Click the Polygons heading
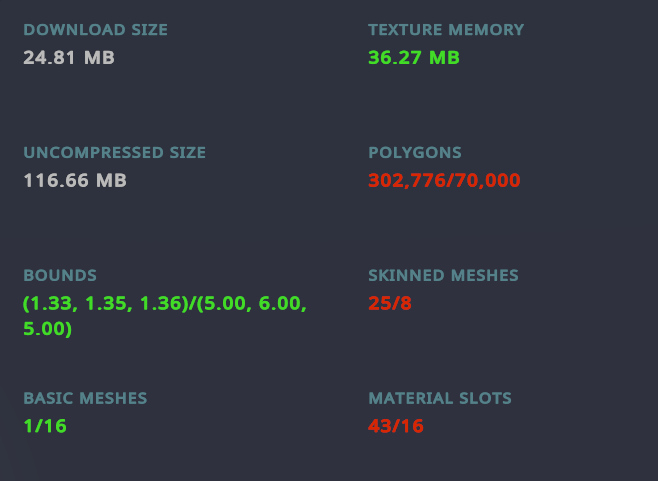Viewport: 658px width, 481px height. 415,153
